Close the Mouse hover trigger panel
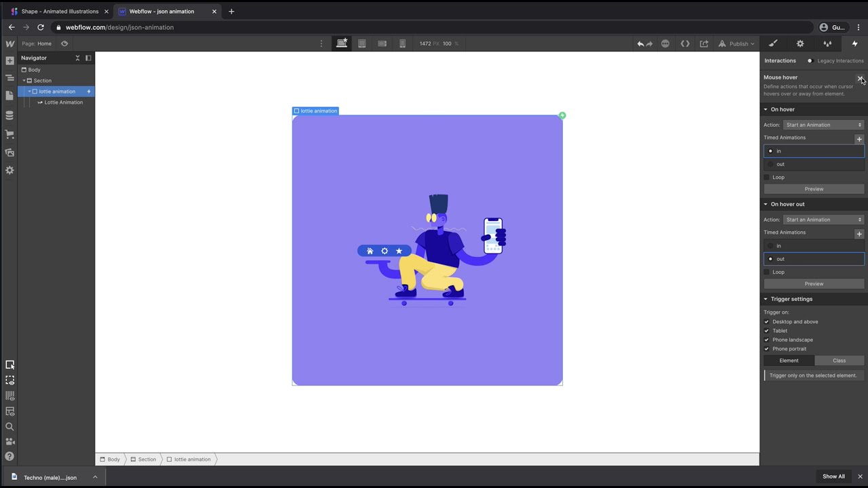The image size is (868, 488). pyautogui.click(x=860, y=78)
